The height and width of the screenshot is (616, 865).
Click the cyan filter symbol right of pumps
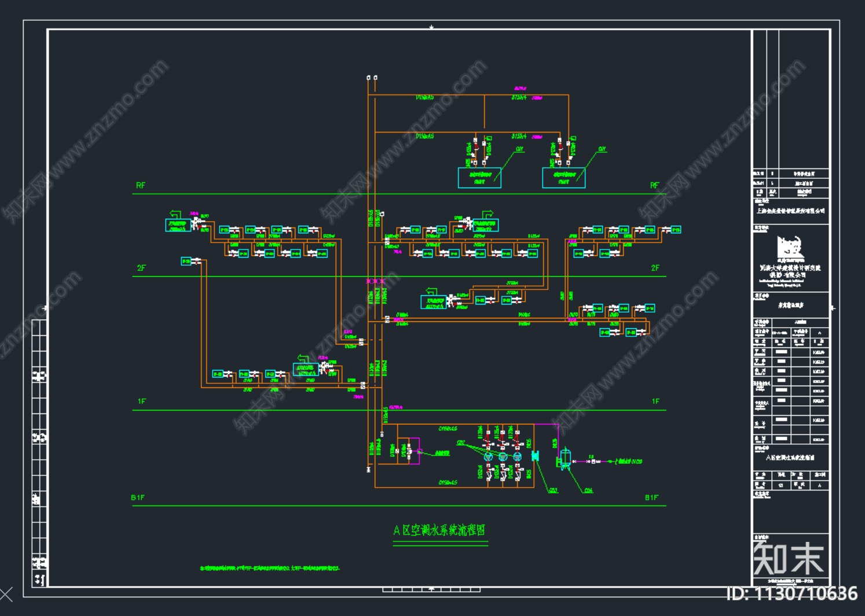tap(535, 456)
